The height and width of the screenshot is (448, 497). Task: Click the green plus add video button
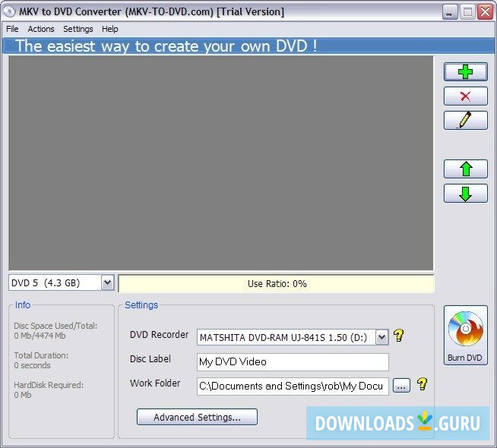pos(465,72)
